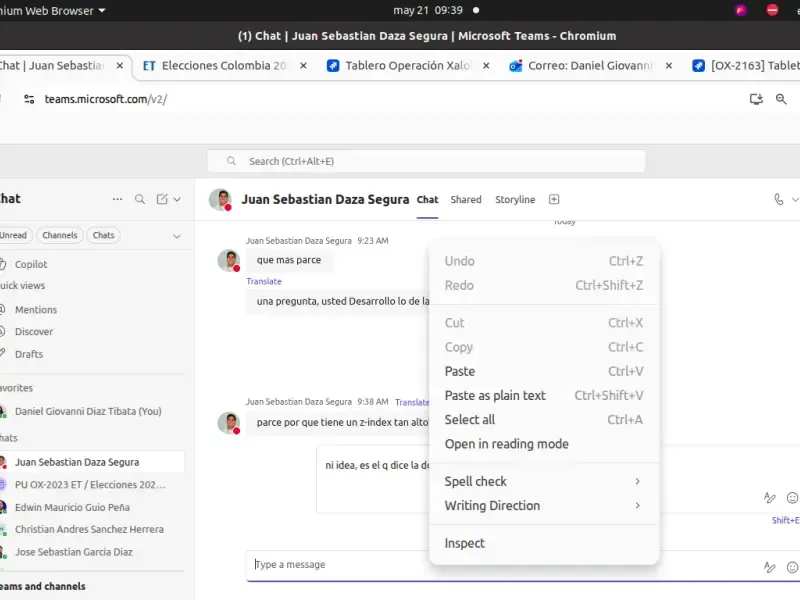800x600 pixels.
Task: Open the emoji picker in message box
Action: 792,567
